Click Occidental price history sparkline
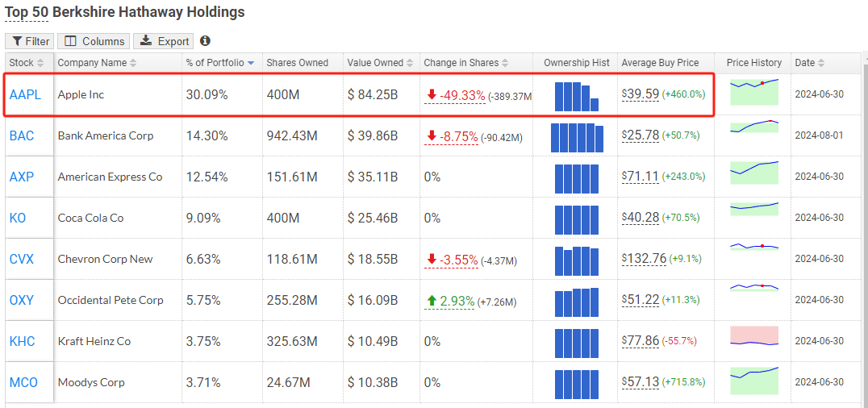The height and width of the screenshot is (408, 868). [754, 287]
